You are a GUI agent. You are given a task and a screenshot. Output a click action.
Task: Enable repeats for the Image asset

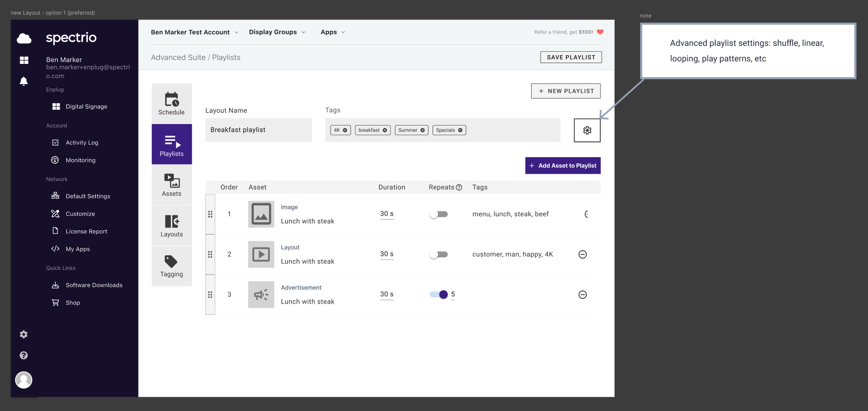[x=438, y=214]
